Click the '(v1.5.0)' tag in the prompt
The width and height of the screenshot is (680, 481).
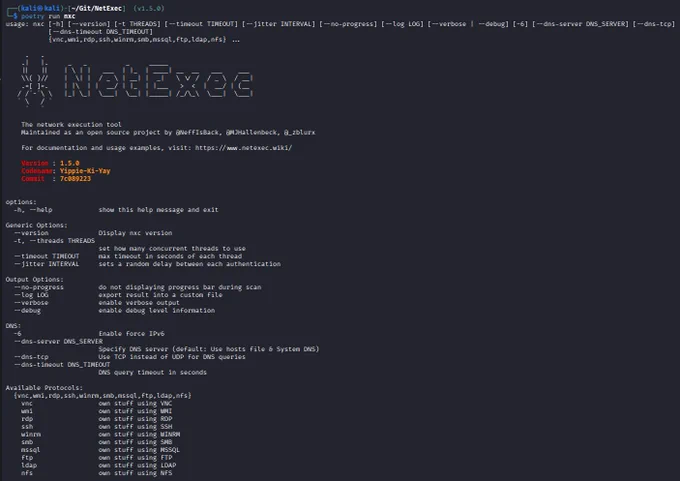149,8
